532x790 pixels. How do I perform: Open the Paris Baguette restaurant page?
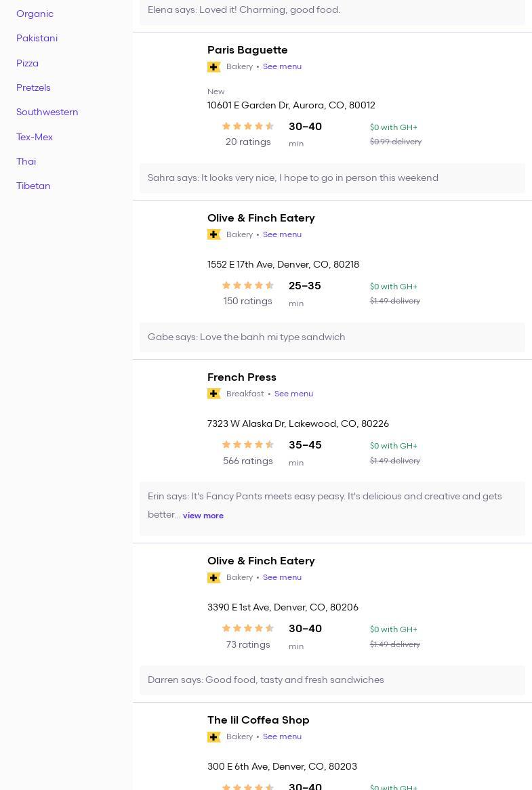point(247,50)
